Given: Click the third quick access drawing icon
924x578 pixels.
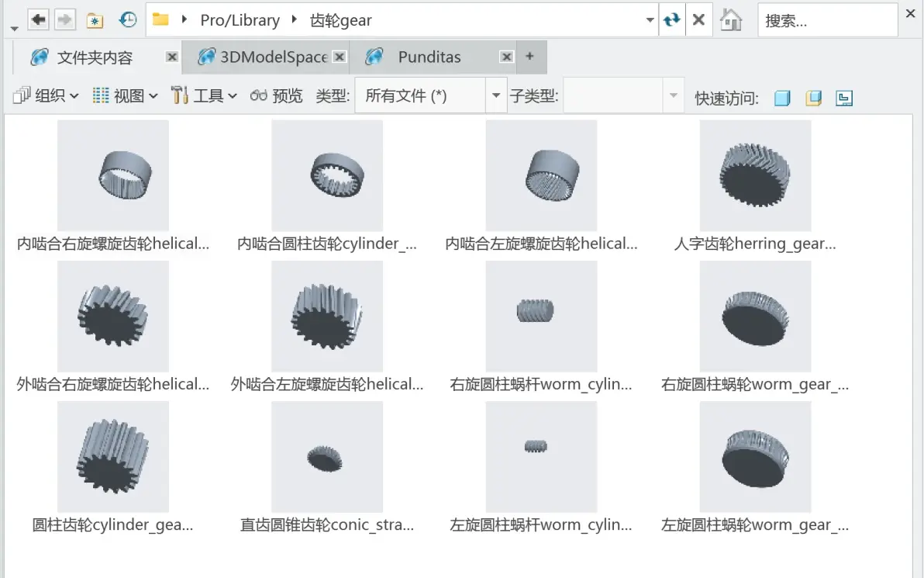Looking at the screenshot, I should coord(844,98).
